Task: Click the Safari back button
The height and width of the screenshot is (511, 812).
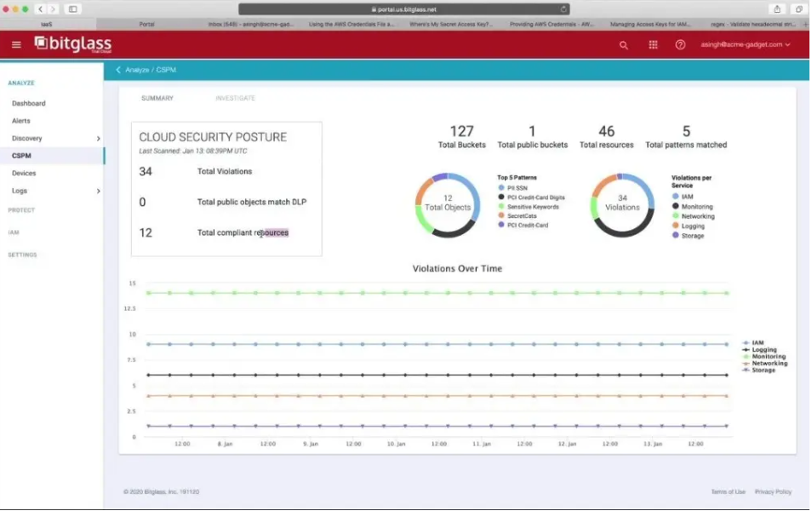Action: click(x=40, y=9)
